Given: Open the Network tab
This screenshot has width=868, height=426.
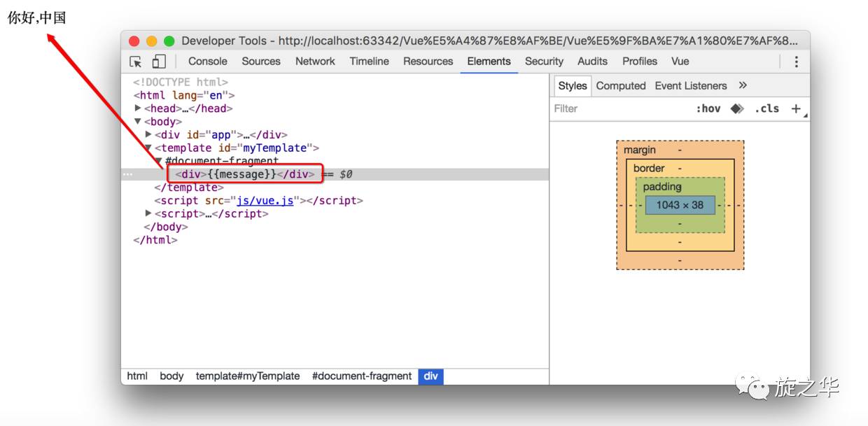Looking at the screenshot, I should [x=315, y=62].
